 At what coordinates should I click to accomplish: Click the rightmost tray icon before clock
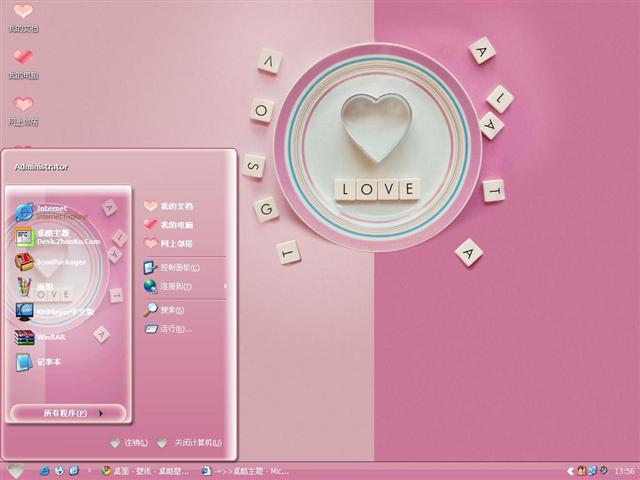tap(603, 471)
